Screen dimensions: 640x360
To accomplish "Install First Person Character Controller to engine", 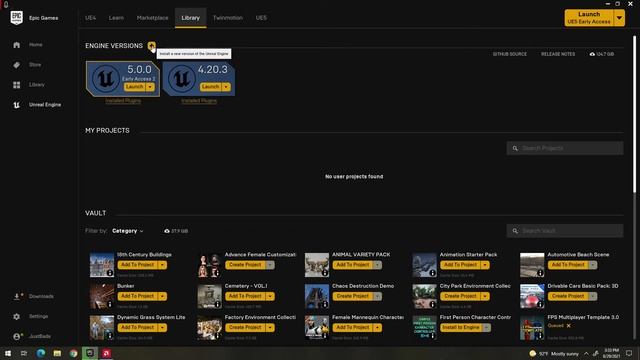I will (461, 327).
